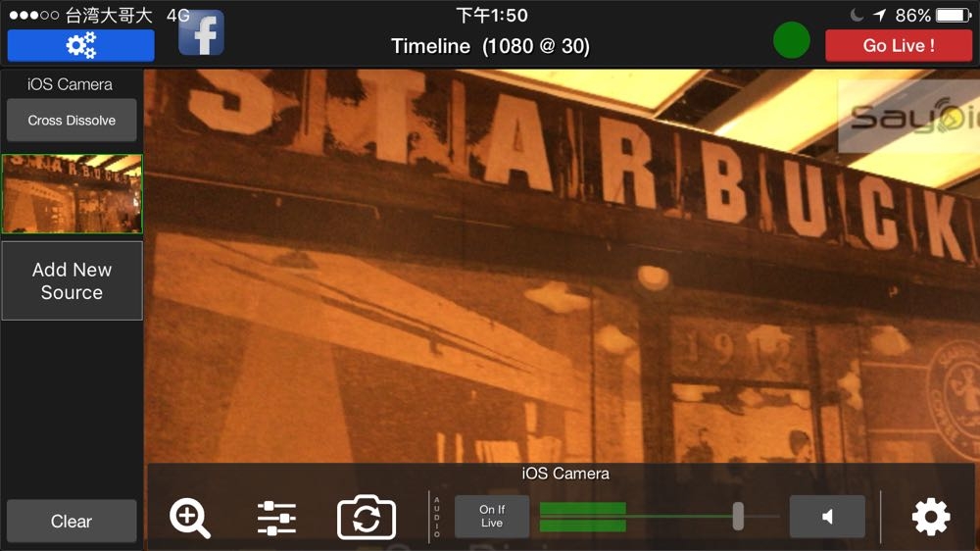Image resolution: width=980 pixels, height=551 pixels.
Task: Tap the iOS Camera label in the sidebar
Action: 70,84
